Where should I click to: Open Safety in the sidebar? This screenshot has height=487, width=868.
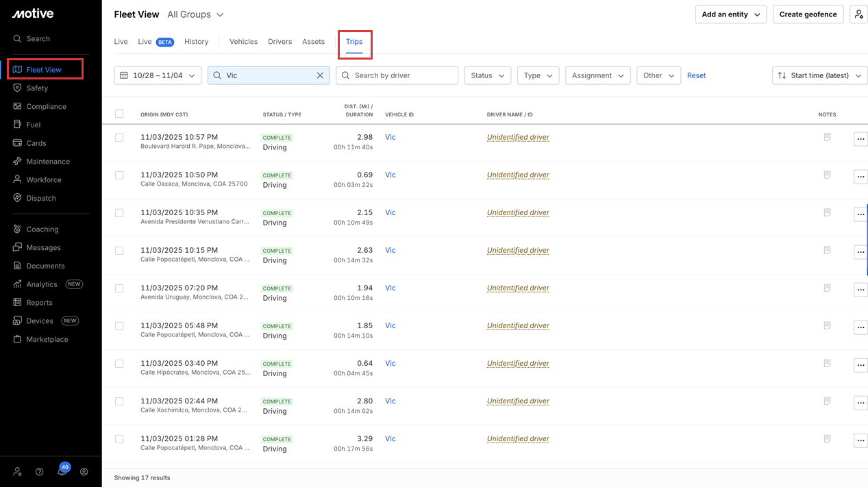pos(37,88)
